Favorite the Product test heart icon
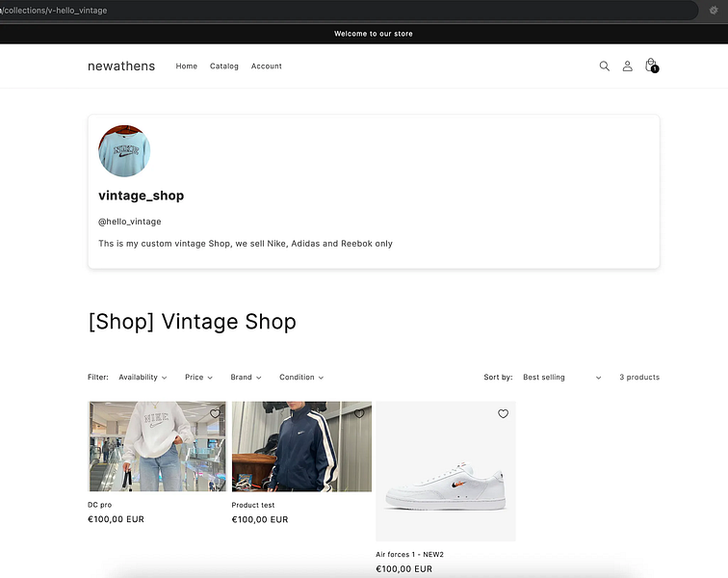 click(359, 413)
